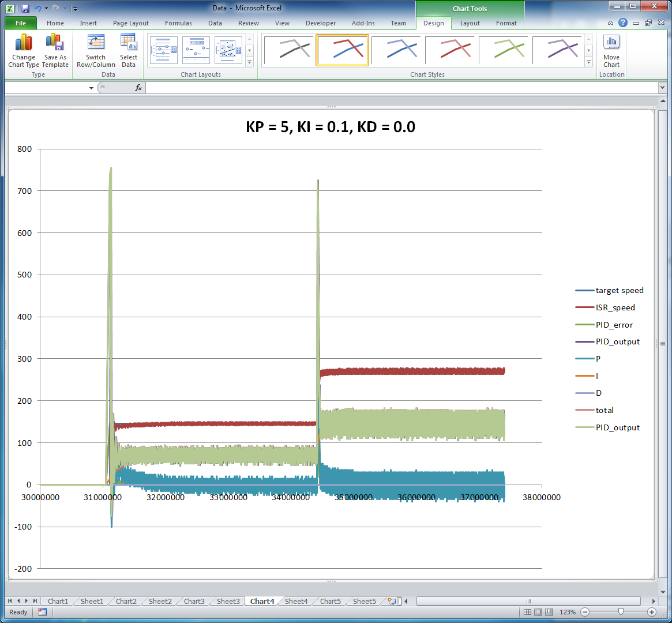Switch to the Home ribbon tab
Viewport: 672px width, 623px height.
pyautogui.click(x=55, y=23)
